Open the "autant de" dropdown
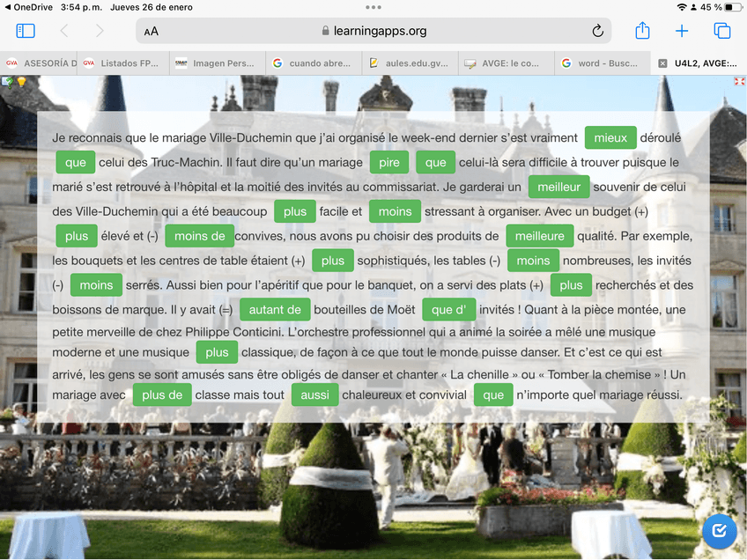This screenshot has width=747, height=560. click(275, 310)
